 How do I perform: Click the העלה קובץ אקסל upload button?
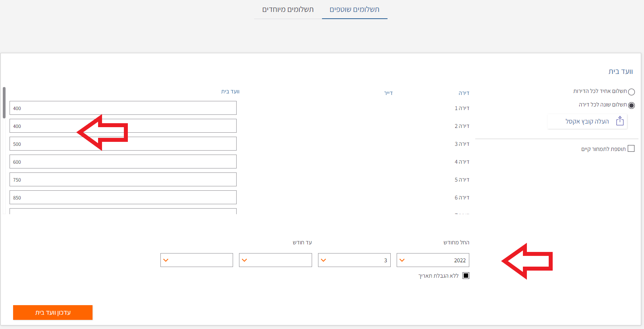click(587, 122)
